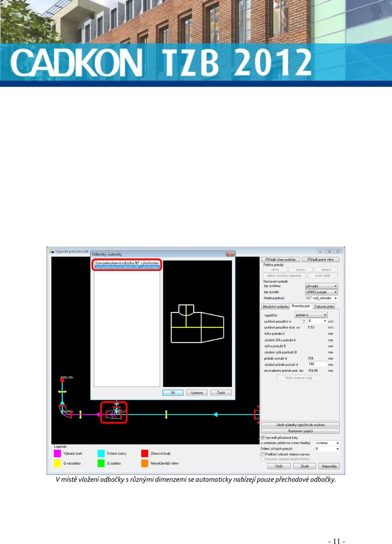This screenshot has width=392, height=544.
Task: Click the výrobní průměr potrubí d field
Action: pyautogui.click(x=317, y=364)
